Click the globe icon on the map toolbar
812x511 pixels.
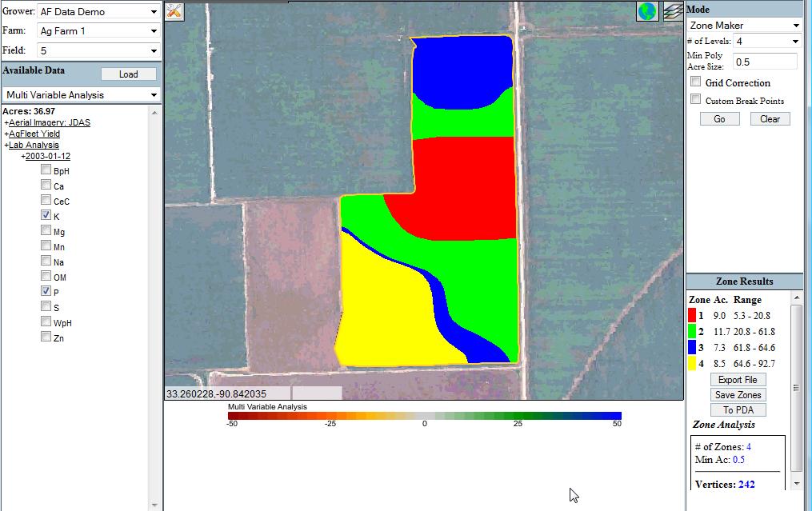tap(647, 10)
